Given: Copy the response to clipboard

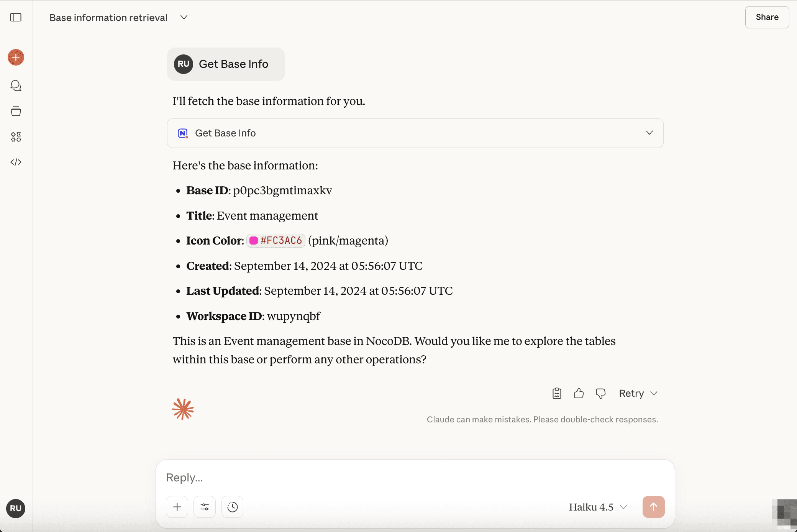Looking at the screenshot, I should tap(557, 393).
